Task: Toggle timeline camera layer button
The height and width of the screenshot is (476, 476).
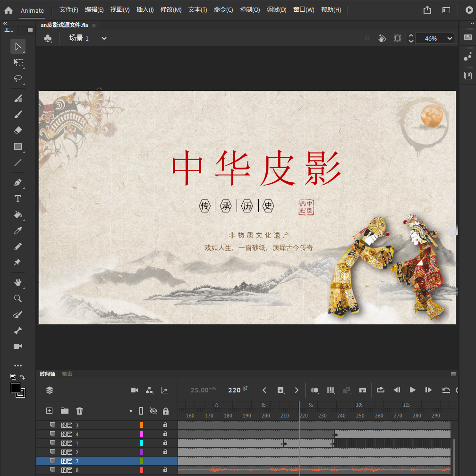Action: [134, 390]
